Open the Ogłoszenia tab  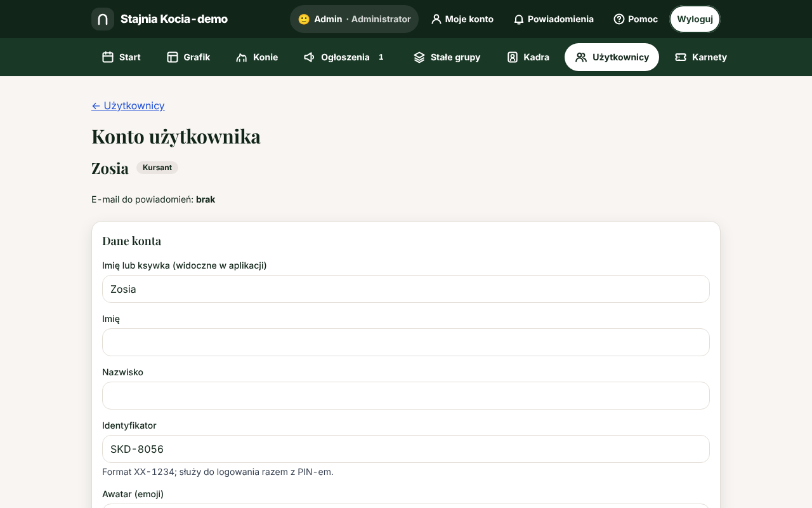[x=346, y=57]
